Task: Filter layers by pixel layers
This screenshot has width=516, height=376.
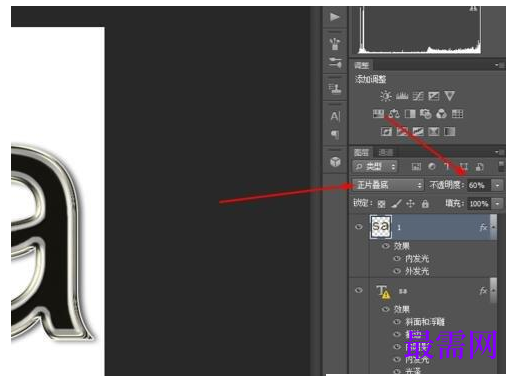Action: [x=416, y=166]
